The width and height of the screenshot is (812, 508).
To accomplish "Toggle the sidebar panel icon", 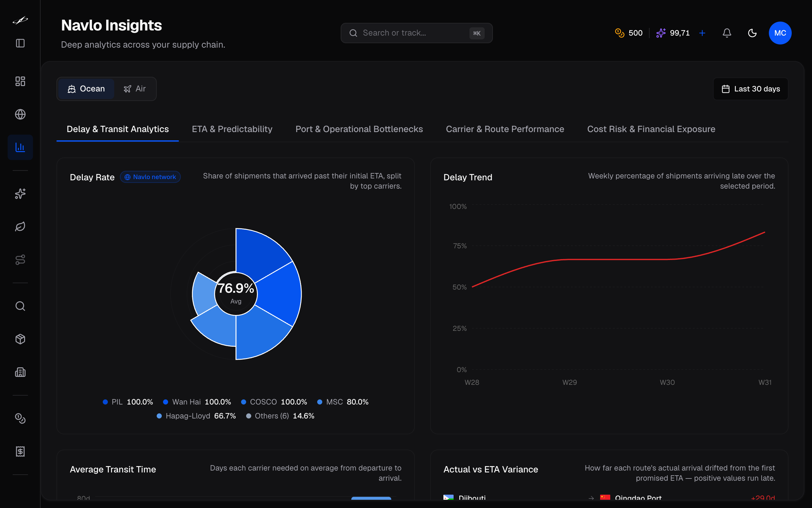I will pyautogui.click(x=20, y=43).
